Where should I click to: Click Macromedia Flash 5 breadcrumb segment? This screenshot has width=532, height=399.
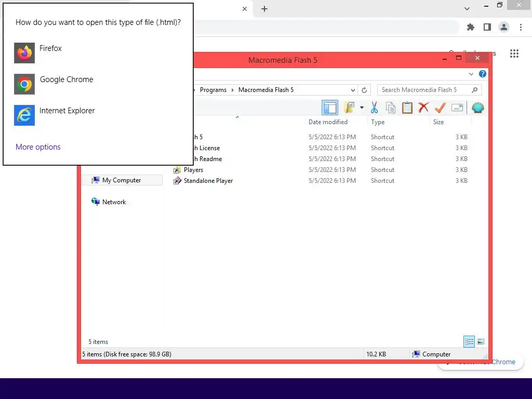pyautogui.click(x=266, y=90)
